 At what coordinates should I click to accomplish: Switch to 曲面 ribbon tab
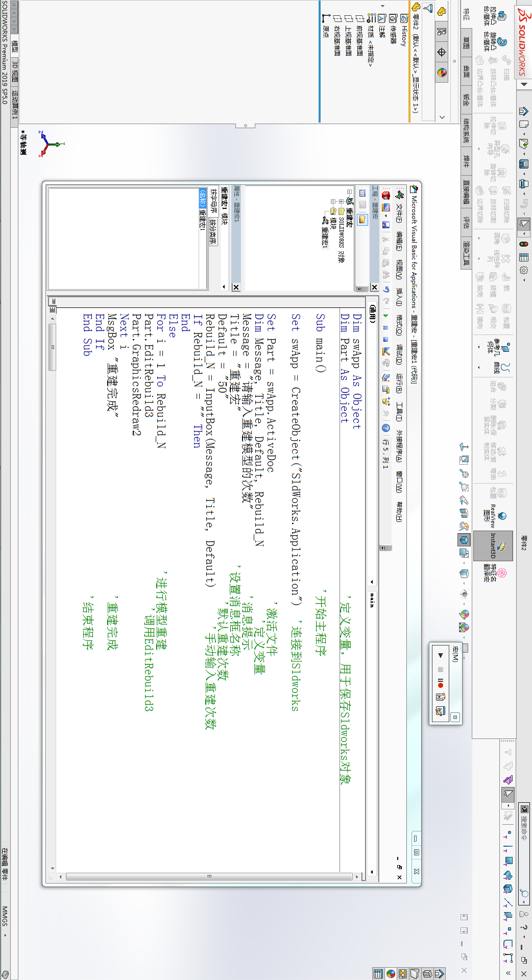pos(466,71)
